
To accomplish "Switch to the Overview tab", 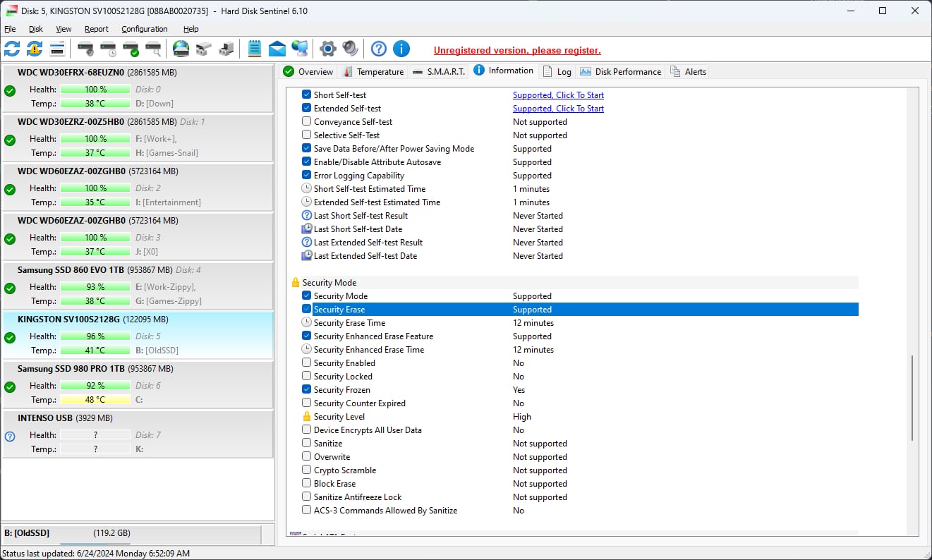I will (308, 71).
